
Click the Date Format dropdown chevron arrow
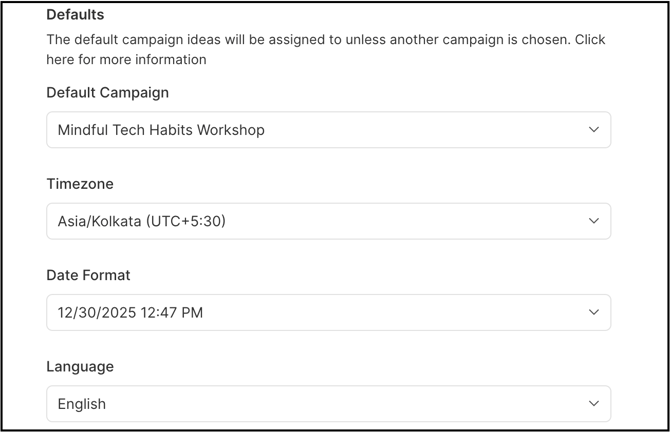[593, 312]
